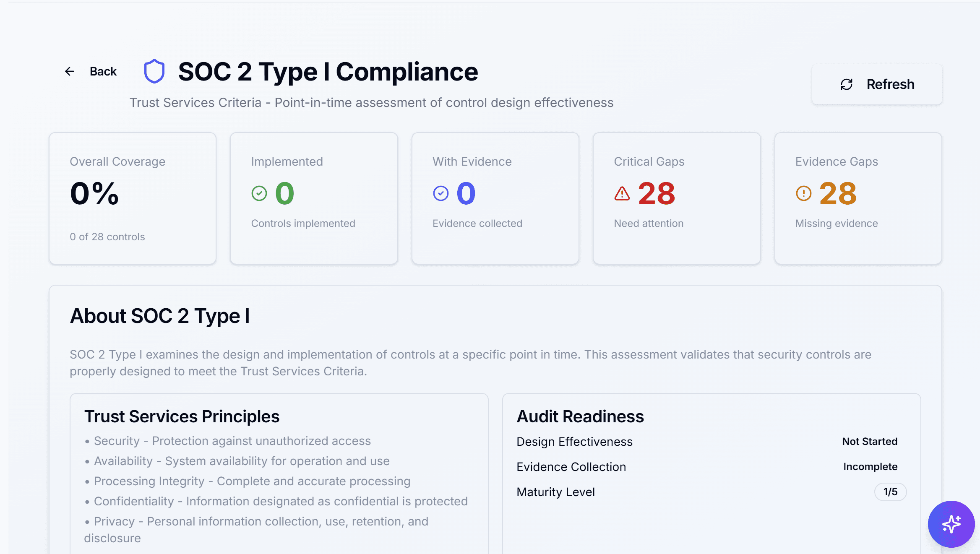Viewport: 980px width, 554px height.
Task: Click the back arrow icon
Action: click(x=70, y=71)
